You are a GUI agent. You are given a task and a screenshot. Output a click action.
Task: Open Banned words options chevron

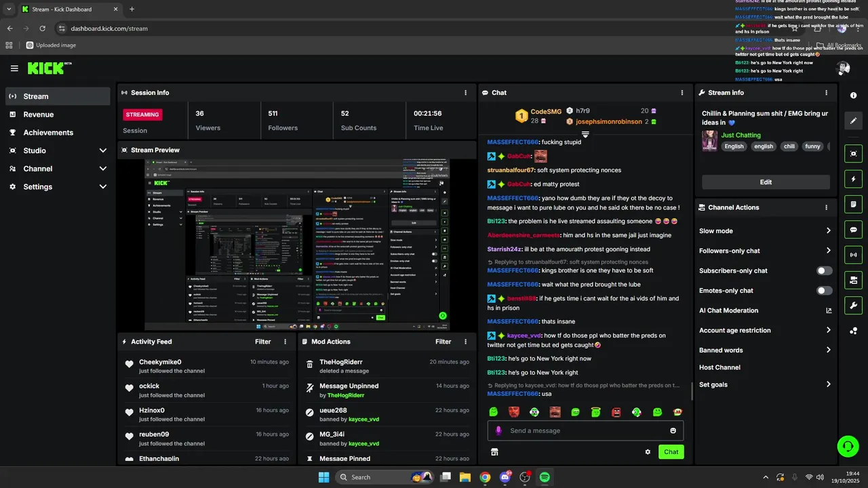pos(828,350)
